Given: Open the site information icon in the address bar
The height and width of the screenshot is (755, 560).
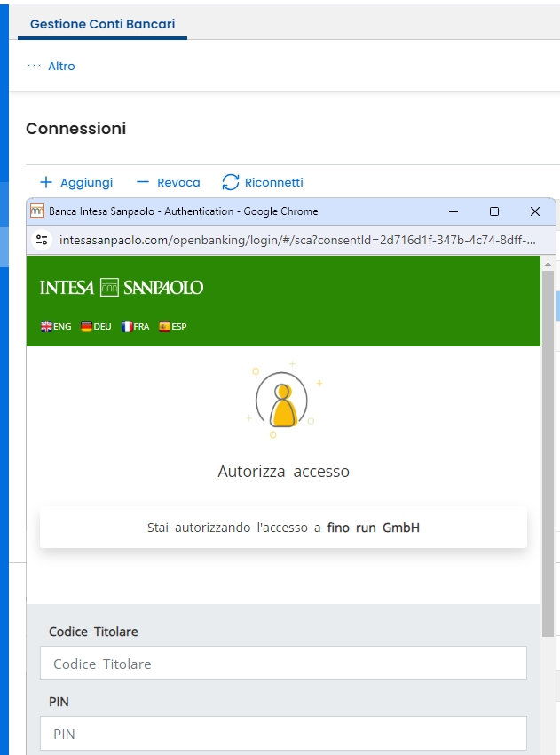Looking at the screenshot, I should tap(42, 240).
